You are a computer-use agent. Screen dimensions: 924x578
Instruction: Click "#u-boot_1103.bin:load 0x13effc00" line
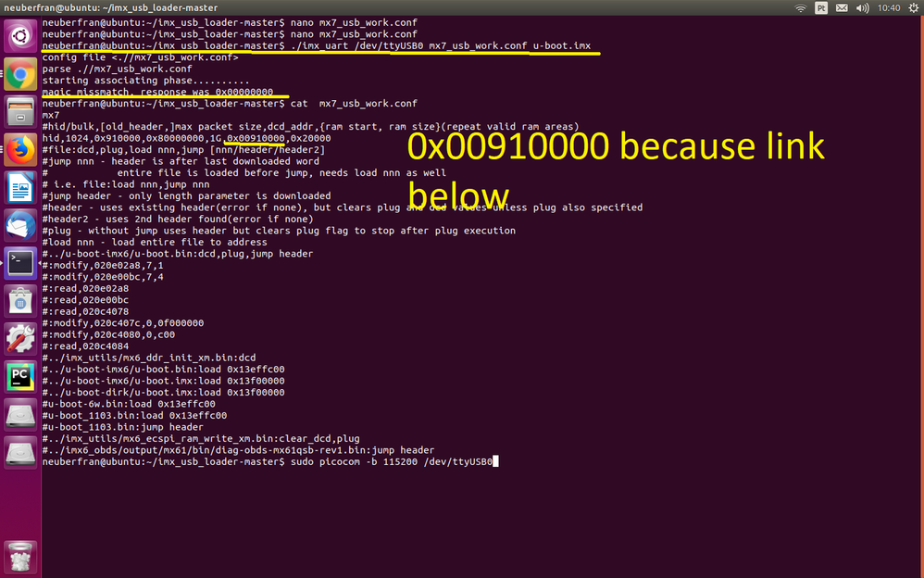[134, 415]
